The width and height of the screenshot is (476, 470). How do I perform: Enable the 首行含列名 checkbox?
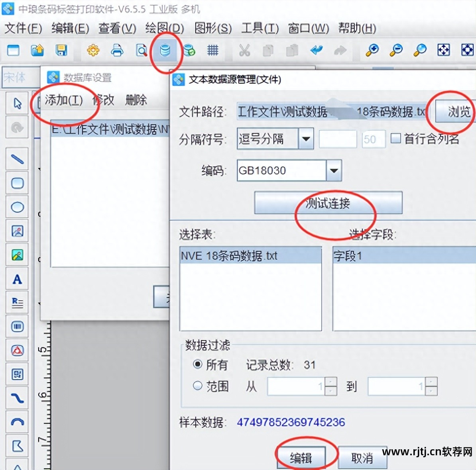396,138
